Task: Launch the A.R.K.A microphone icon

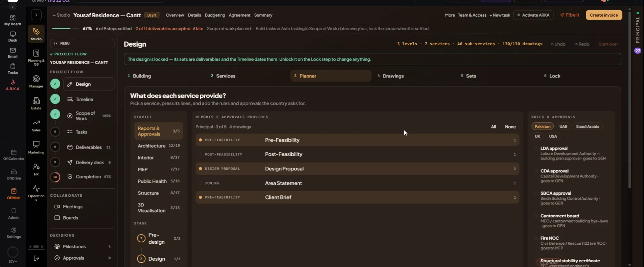Action: click(13, 85)
